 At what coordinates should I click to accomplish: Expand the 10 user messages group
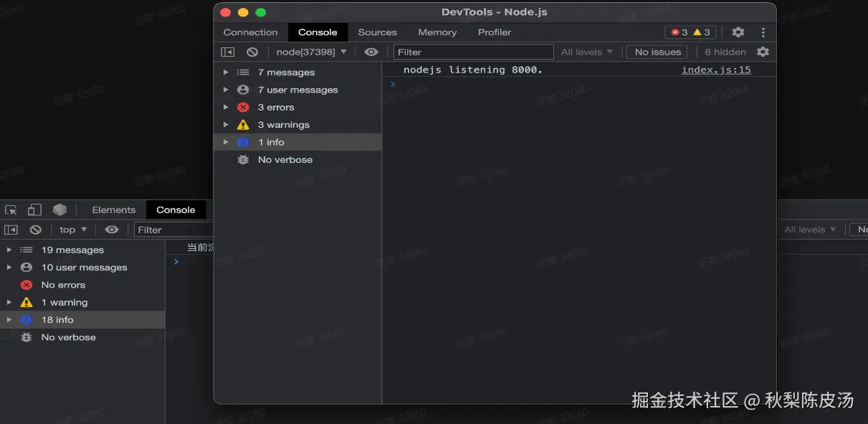tap(9, 267)
